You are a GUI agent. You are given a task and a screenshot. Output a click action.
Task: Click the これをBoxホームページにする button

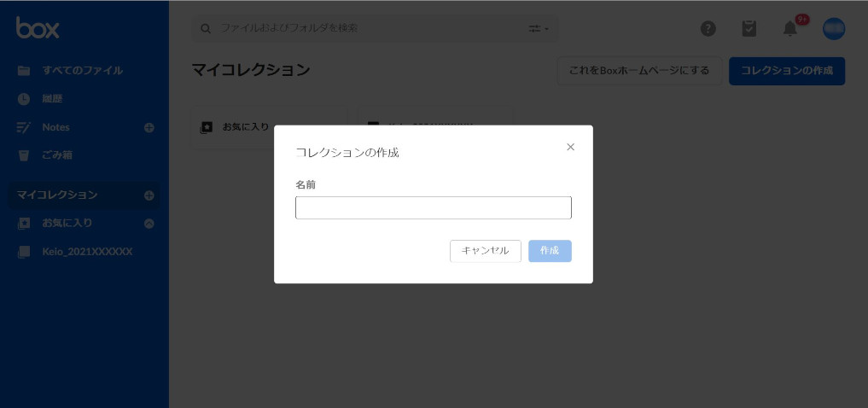pyautogui.click(x=639, y=71)
